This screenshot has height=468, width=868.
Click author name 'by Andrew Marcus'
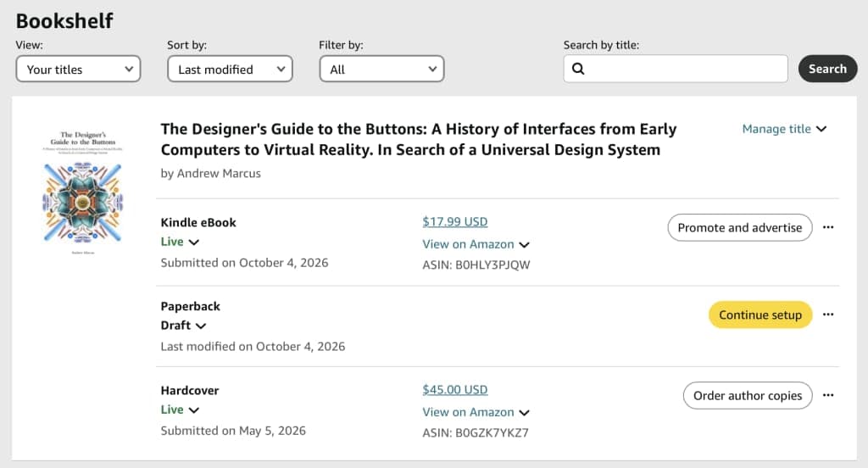[210, 173]
